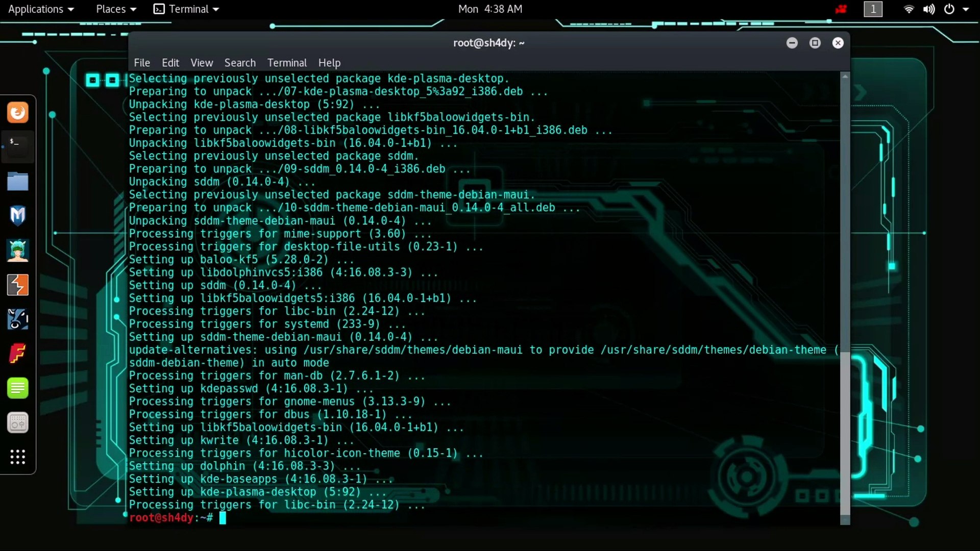Open the Files folder icon
The width and height of the screenshot is (980, 551).
pyautogui.click(x=18, y=181)
